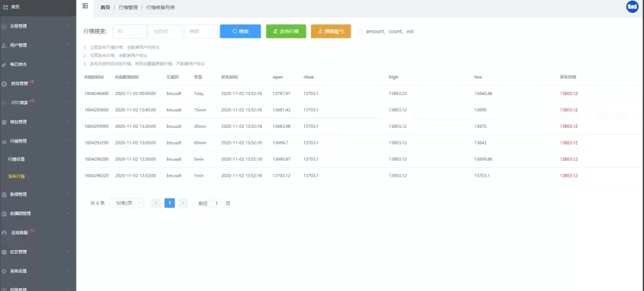The height and width of the screenshot is (291, 644).
Task: Open the 50条/页 page size dropdown
Action: (126, 203)
